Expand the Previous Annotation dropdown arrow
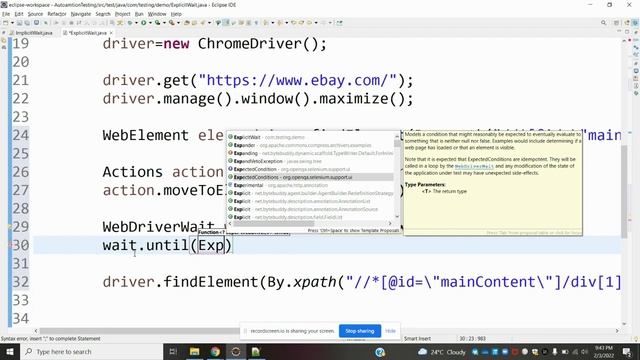 click(x=287, y=23)
